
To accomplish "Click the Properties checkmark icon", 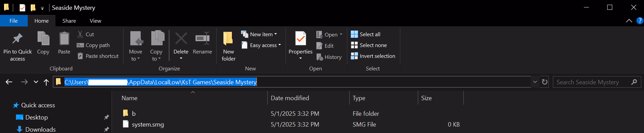I will click(x=300, y=39).
